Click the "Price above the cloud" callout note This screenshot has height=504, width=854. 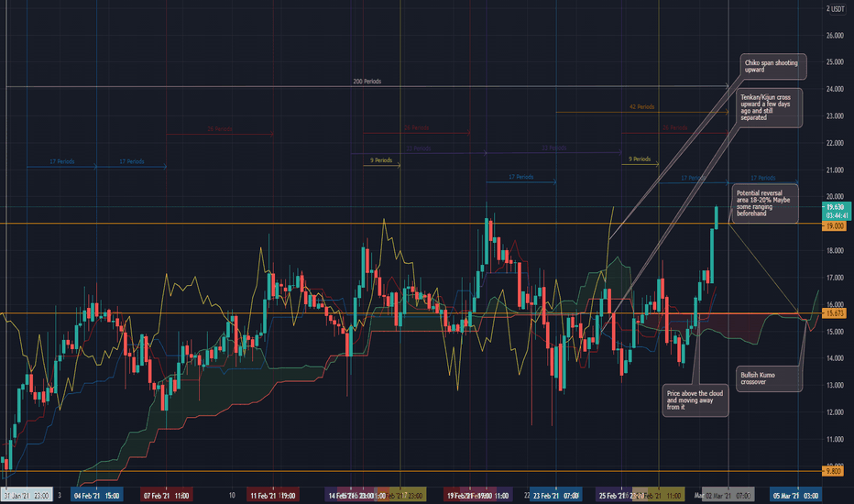pyautogui.click(x=695, y=400)
